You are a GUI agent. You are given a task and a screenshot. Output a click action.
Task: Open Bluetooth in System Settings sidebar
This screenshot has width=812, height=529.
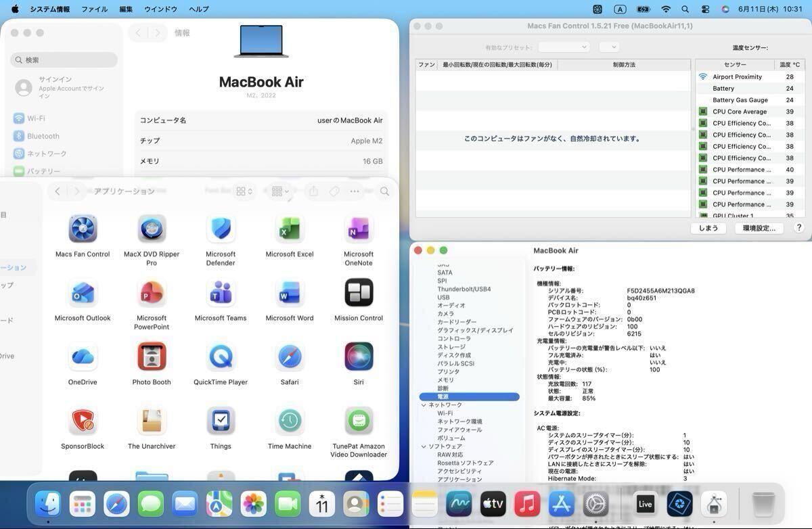tap(62, 136)
